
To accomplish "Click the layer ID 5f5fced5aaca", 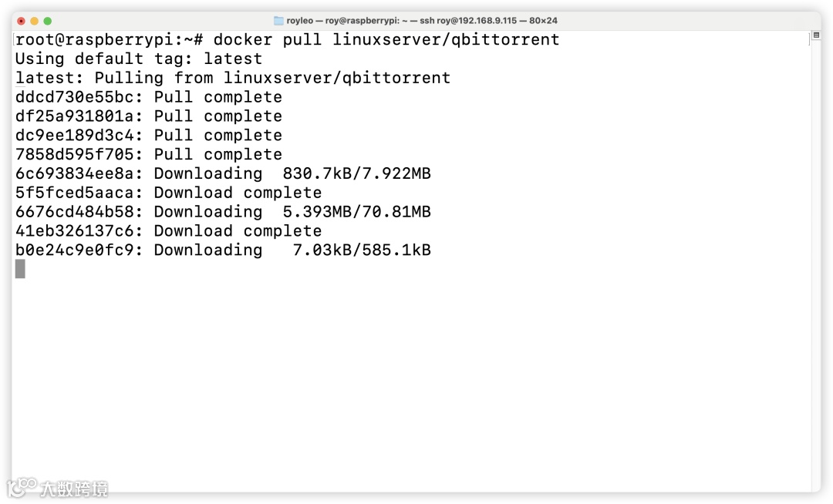I will click(74, 193).
